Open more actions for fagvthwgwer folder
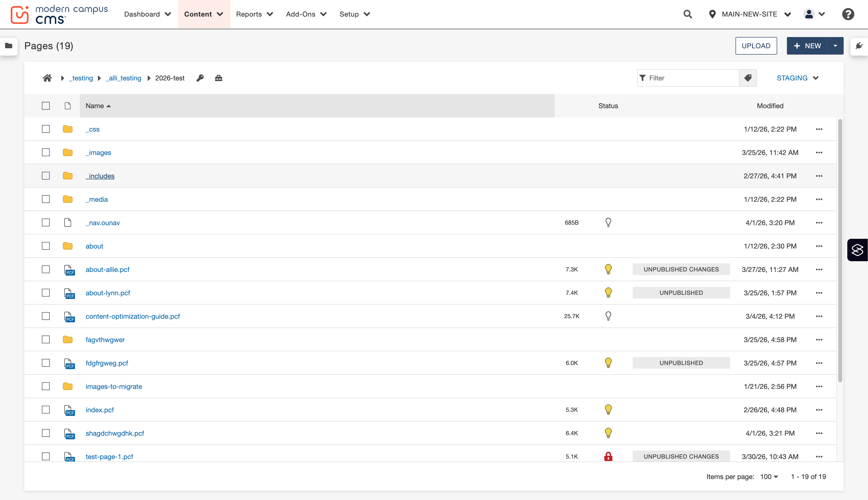The image size is (868, 500). coord(819,340)
